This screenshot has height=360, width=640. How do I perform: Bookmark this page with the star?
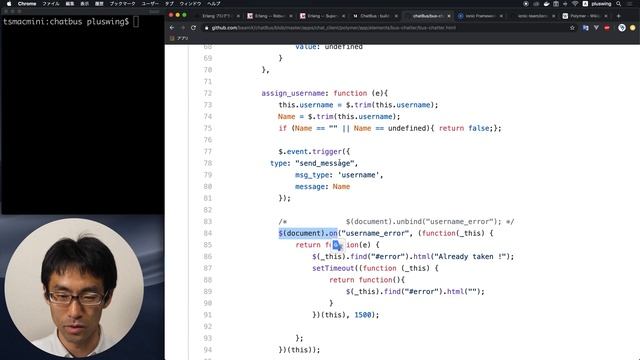pyautogui.click(x=572, y=28)
